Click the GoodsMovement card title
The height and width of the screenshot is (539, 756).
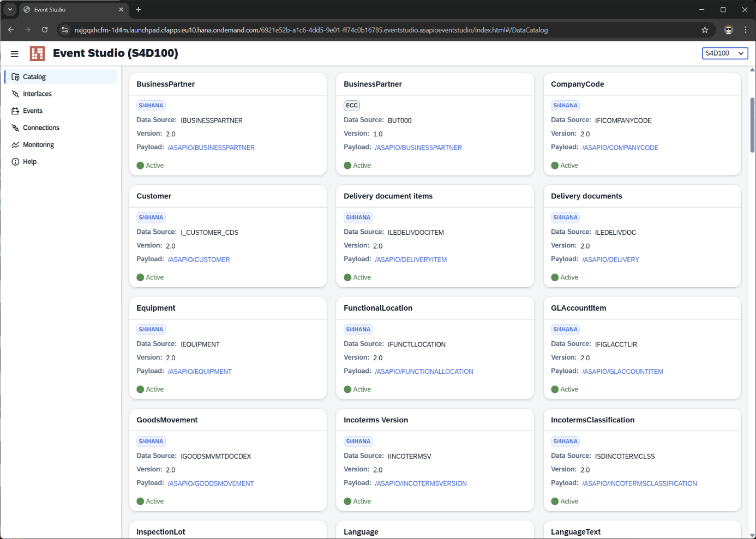click(x=167, y=420)
